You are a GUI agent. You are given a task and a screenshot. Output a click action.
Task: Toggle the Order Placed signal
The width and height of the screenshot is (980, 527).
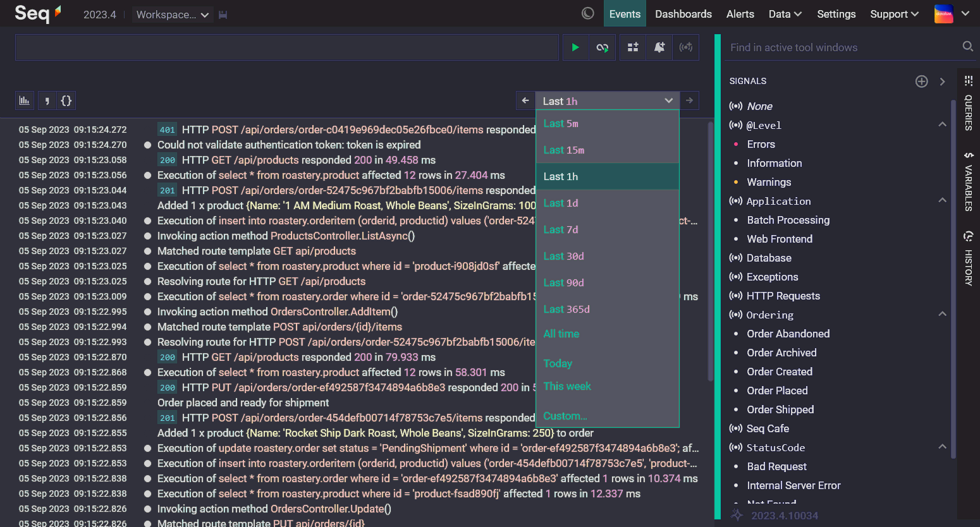[x=777, y=391]
